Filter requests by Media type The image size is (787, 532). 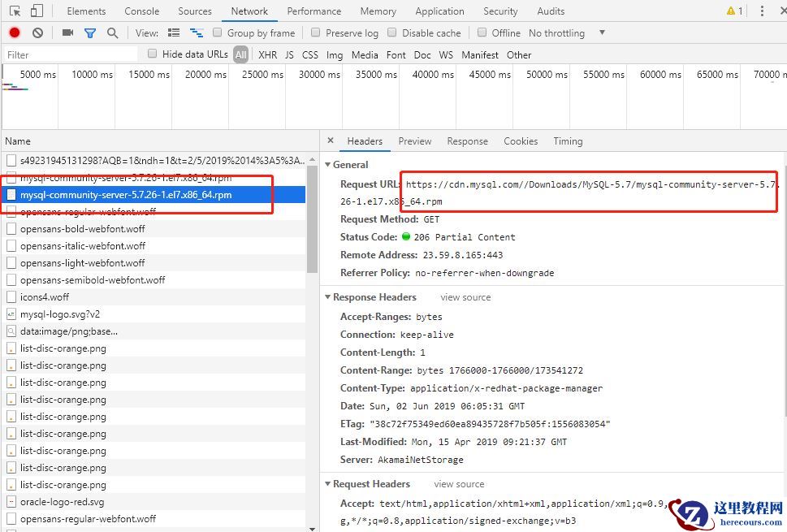(365, 54)
